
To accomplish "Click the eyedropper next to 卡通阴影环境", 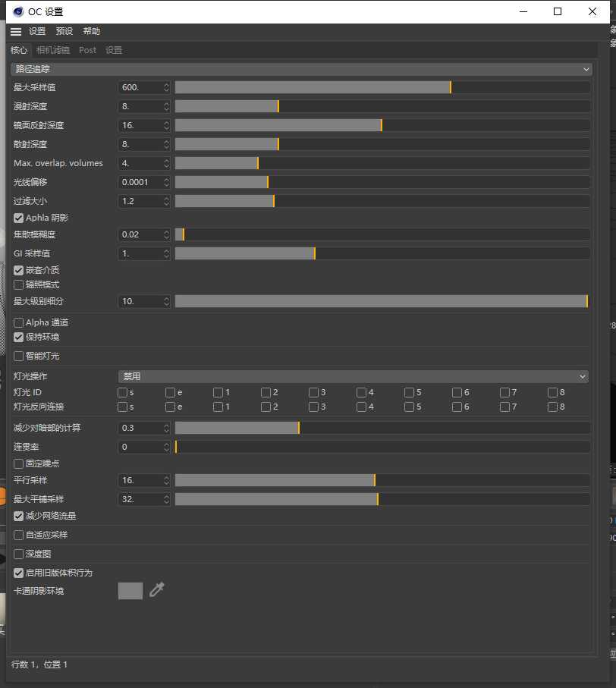I will point(157,590).
